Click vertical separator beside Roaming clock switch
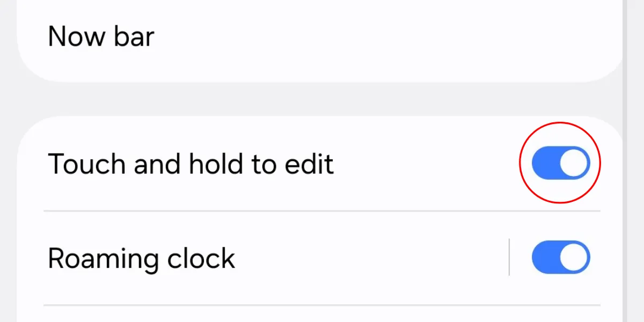644x322 pixels. coord(509,258)
